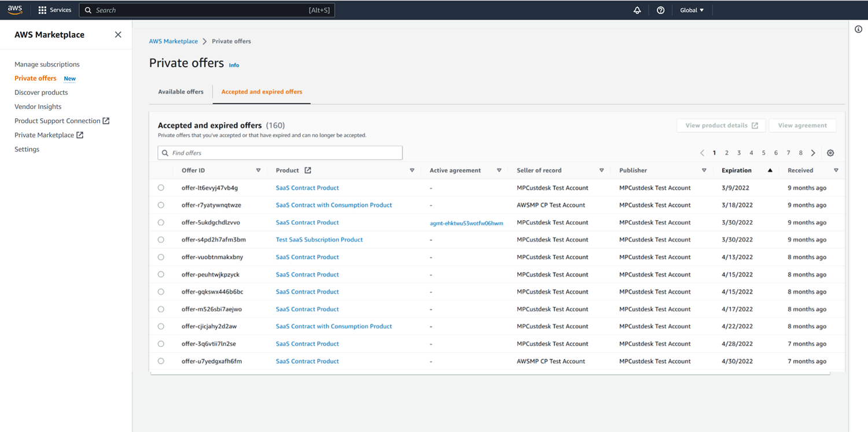Switch to Available offers tab
The width and height of the screenshot is (868, 432).
[x=181, y=91]
